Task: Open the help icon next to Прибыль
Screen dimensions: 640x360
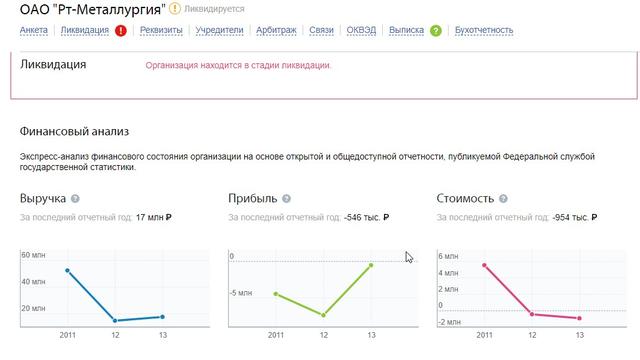Action: pyautogui.click(x=287, y=199)
